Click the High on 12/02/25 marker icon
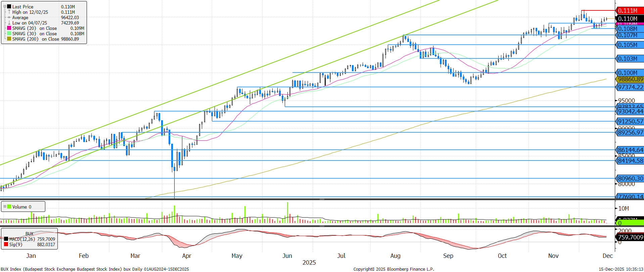Viewport: 644px width, 272px height. 9,12
